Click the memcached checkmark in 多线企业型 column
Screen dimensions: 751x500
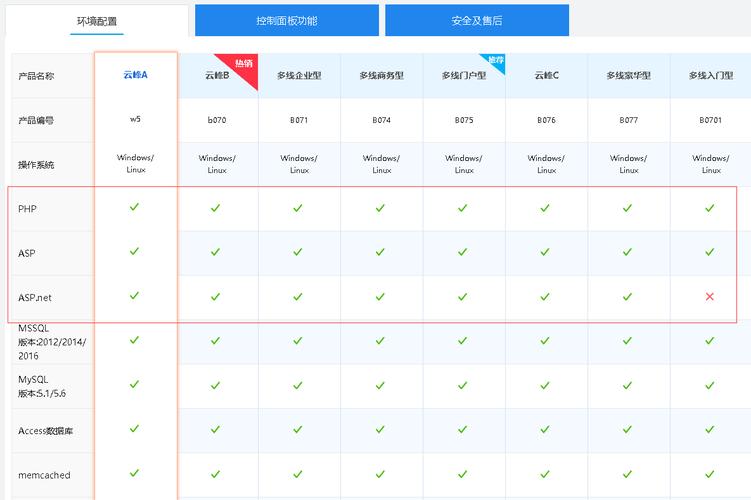(298, 474)
